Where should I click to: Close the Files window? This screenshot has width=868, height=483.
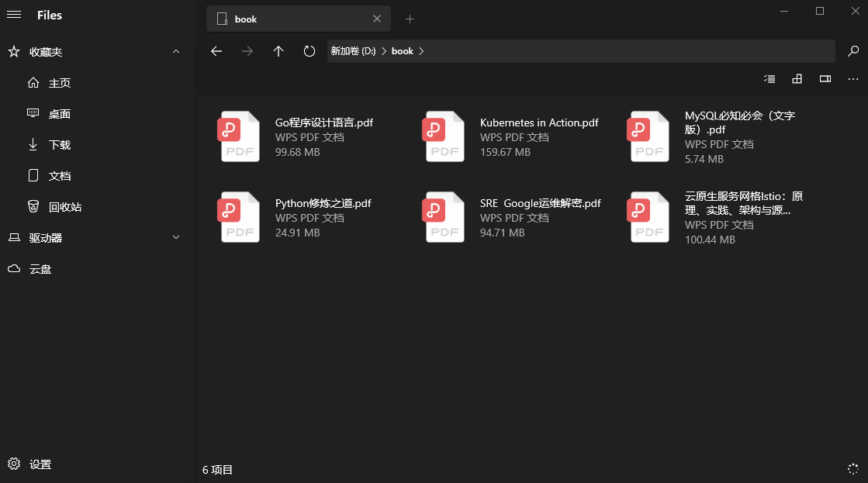(x=856, y=11)
